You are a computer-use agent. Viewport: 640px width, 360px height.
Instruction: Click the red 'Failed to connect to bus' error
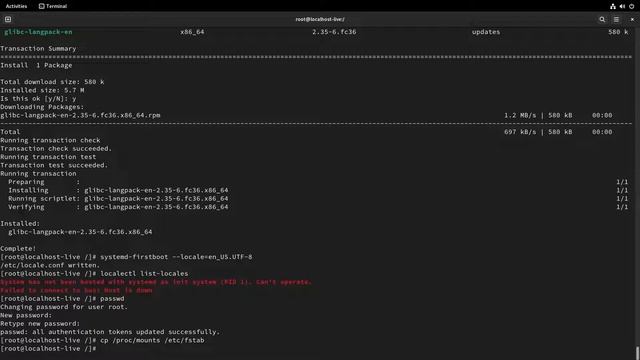coord(76,291)
